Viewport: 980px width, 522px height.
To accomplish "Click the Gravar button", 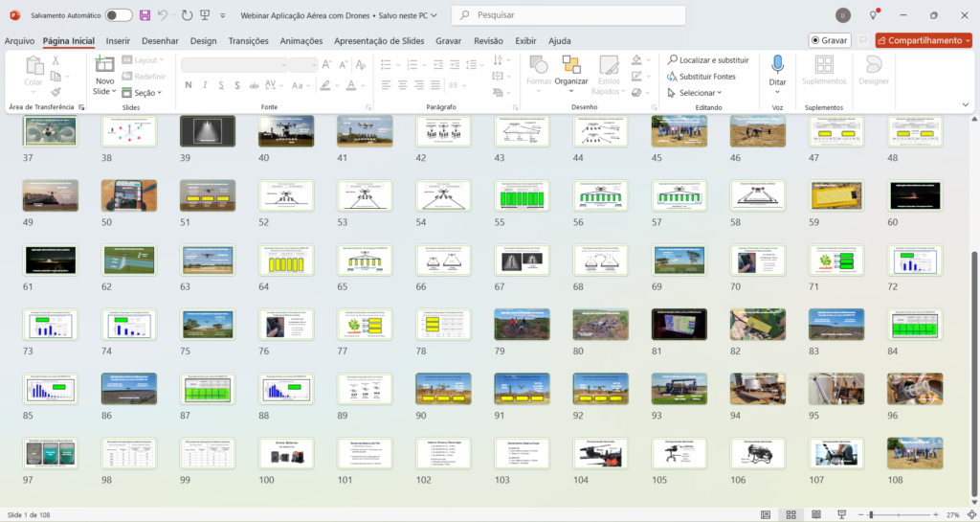I will 829,40.
